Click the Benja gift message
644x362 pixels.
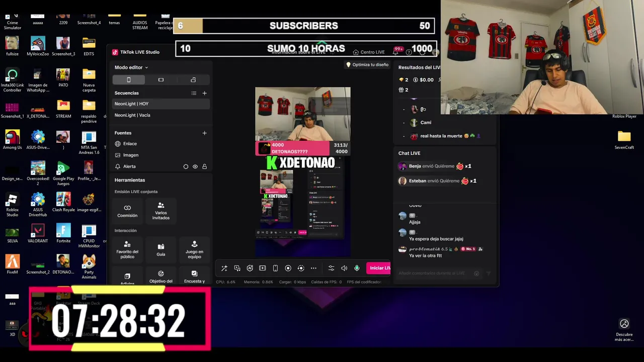coord(435,166)
